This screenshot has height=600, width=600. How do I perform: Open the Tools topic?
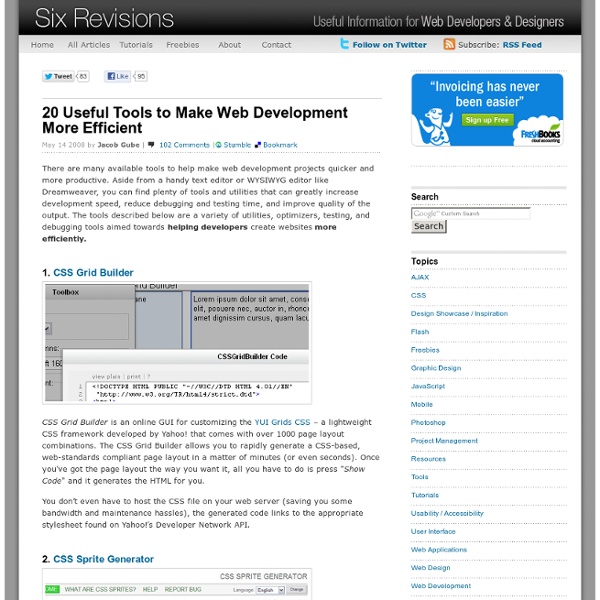419,477
